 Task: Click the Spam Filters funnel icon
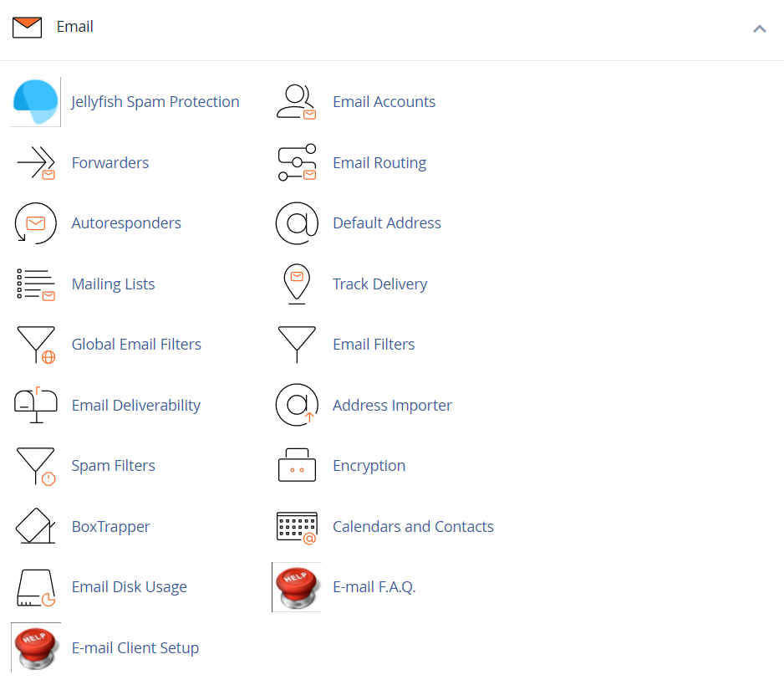35,467
